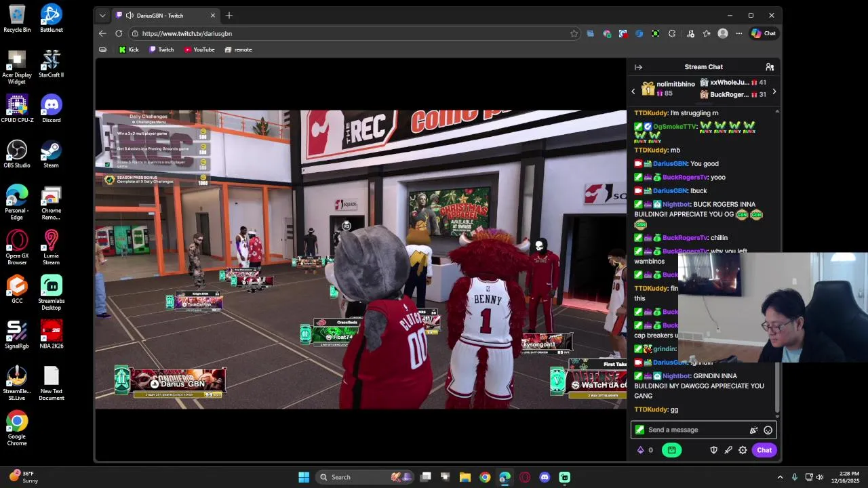This screenshot has width=868, height=488.
Task: Open Bits purple gem balance
Action: 646,450
